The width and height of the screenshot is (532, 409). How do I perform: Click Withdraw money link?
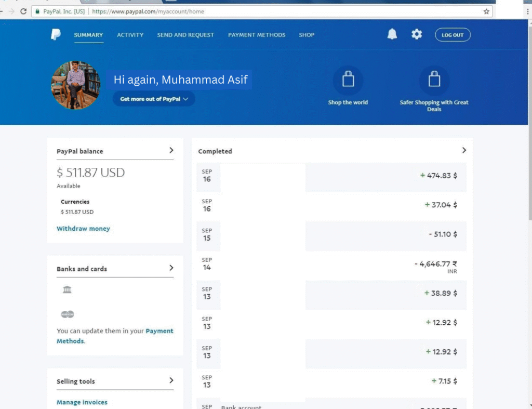click(x=84, y=229)
